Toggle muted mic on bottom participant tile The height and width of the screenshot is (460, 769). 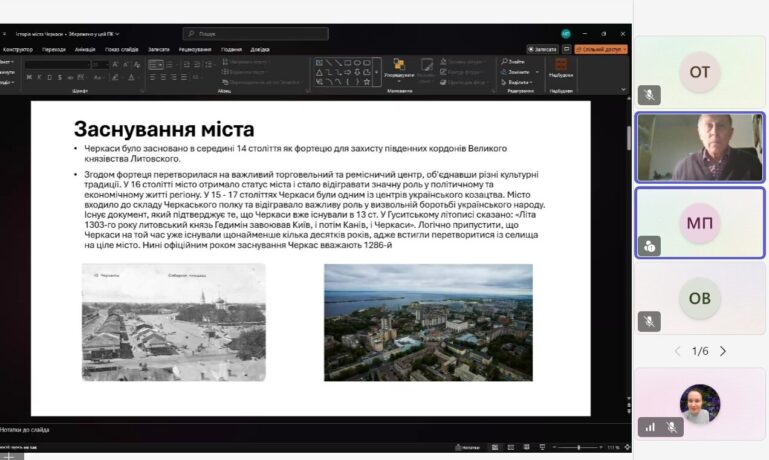(x=672, y=426)
